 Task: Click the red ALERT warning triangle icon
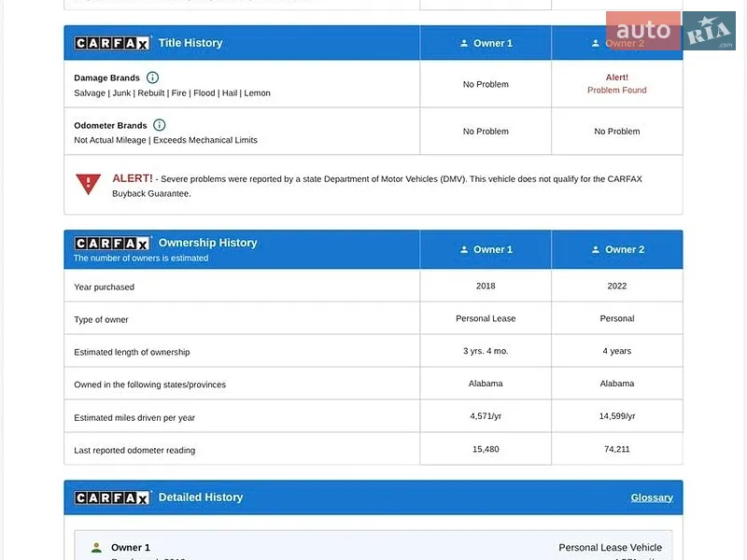coord(88,184)
